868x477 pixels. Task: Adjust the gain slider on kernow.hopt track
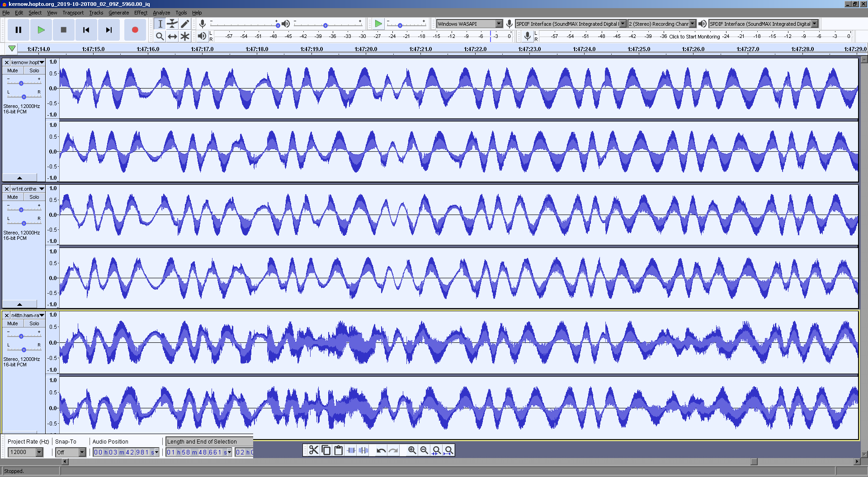(21, 83)
